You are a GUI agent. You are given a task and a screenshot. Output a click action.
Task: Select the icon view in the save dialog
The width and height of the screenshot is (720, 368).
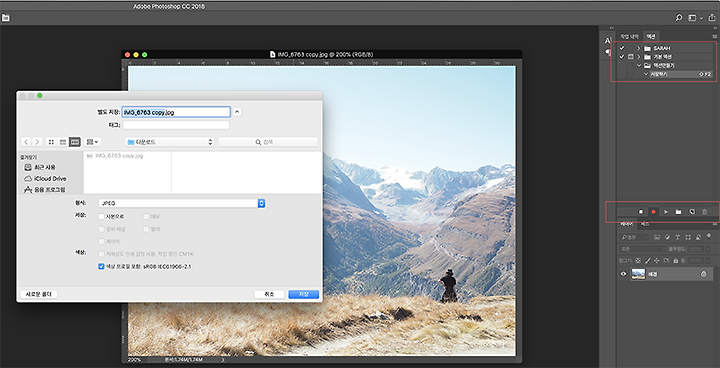click(x=51, y=142)
